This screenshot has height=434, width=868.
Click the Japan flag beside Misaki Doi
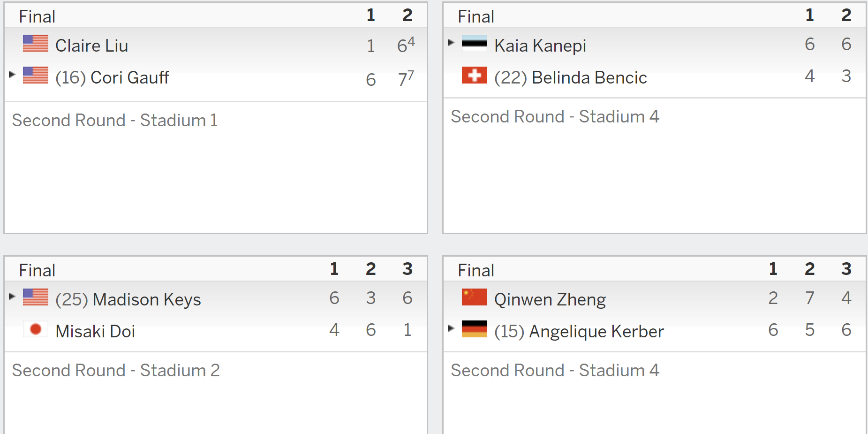36,329
